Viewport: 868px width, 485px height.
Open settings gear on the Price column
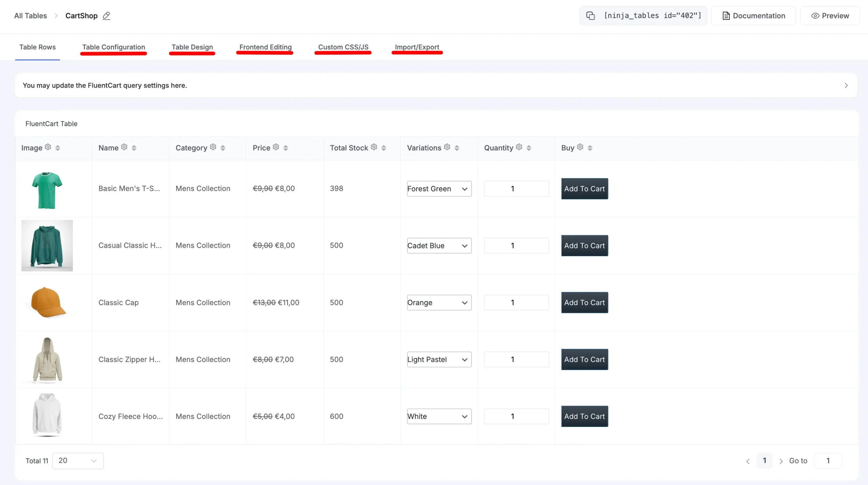coord(276,147)
